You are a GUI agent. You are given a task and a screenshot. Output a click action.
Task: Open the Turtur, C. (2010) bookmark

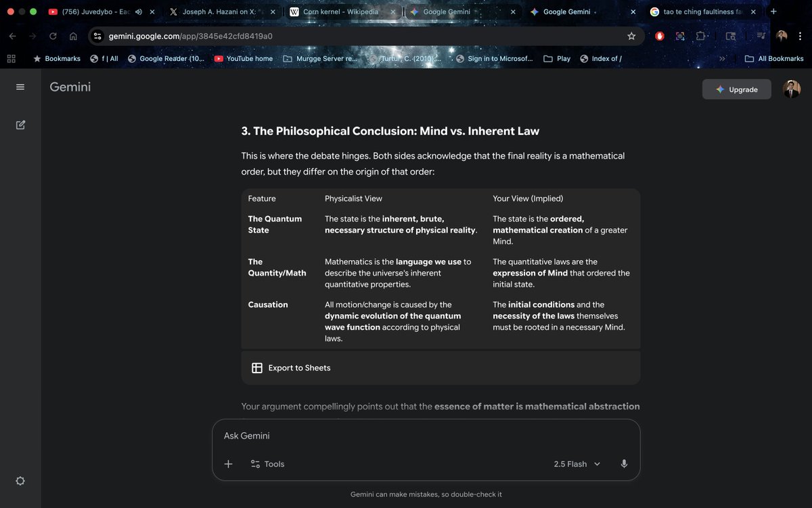407,59
